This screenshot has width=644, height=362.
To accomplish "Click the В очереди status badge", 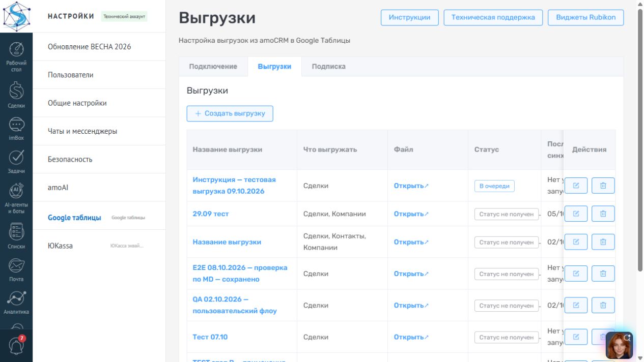I will [494, 186].
